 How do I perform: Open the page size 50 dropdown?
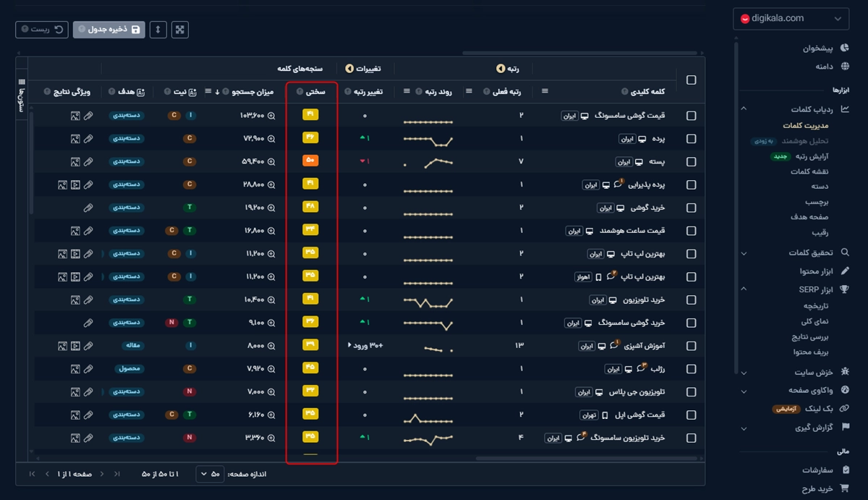click(x=210, y=474)
